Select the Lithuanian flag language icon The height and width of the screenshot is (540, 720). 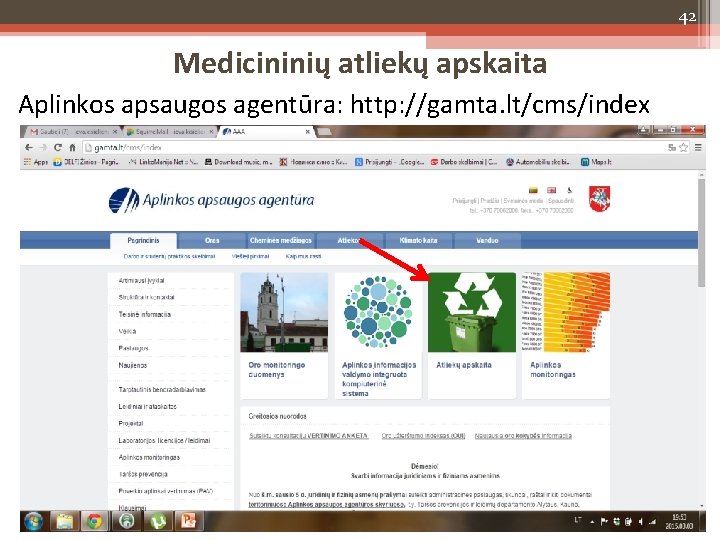pyautogui.click(x=533, y=190)
